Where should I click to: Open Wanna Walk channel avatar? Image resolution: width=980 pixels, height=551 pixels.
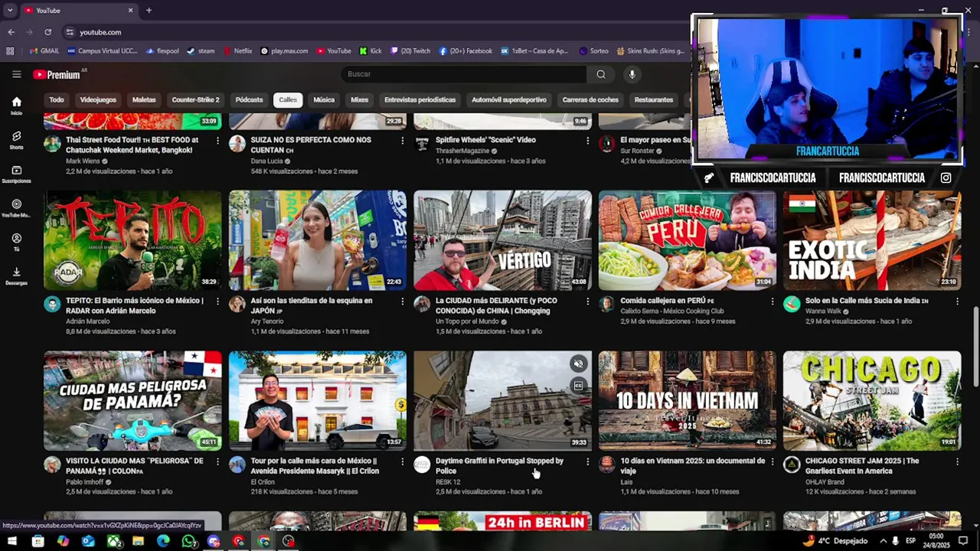[x=792, y=304]
